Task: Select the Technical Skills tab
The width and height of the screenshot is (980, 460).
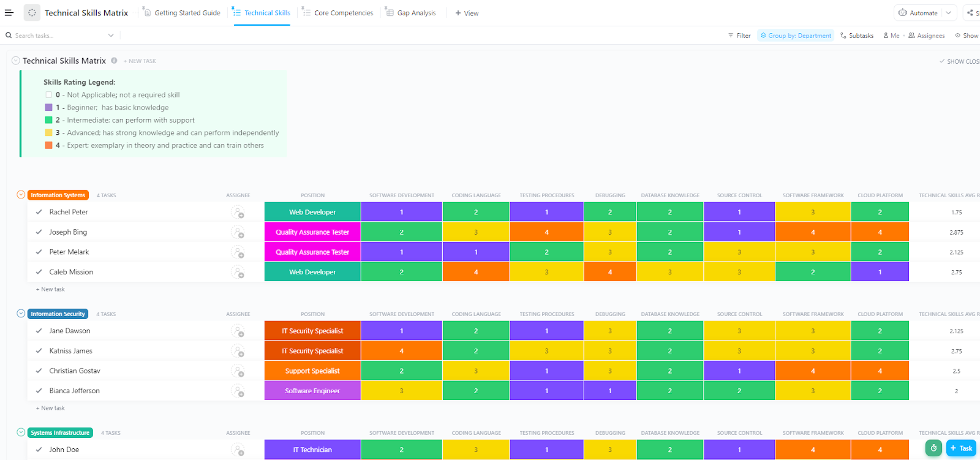Action: (262, 13)
